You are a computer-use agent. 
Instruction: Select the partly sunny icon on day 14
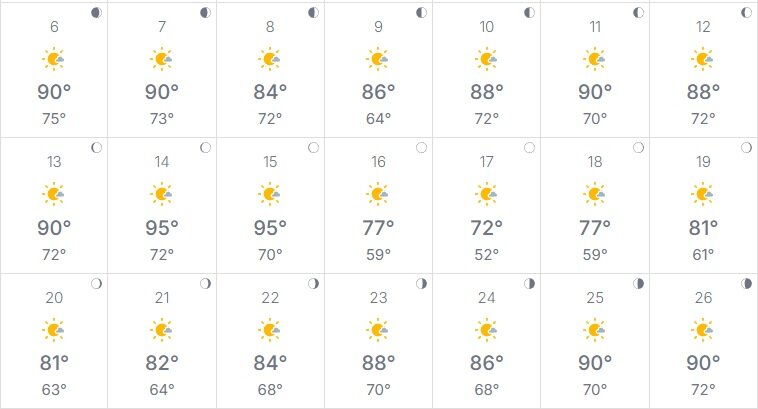(162, 194)
